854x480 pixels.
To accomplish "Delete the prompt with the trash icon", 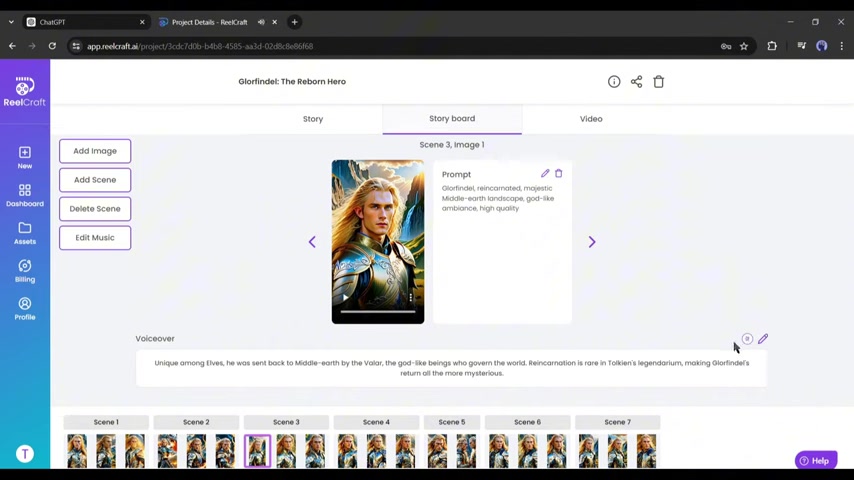I will (558, 173).
